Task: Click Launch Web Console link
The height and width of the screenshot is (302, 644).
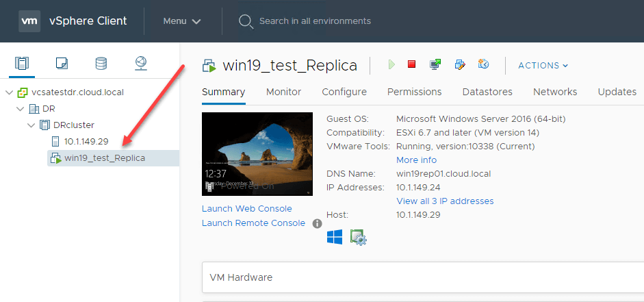Action: [x=247, y=209]
